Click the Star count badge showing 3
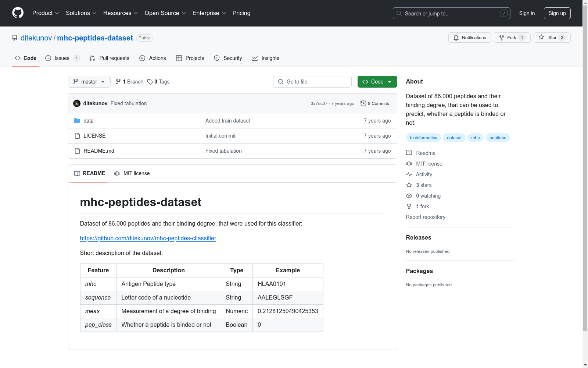The image size is (588, 368). [x=562, y=38]
